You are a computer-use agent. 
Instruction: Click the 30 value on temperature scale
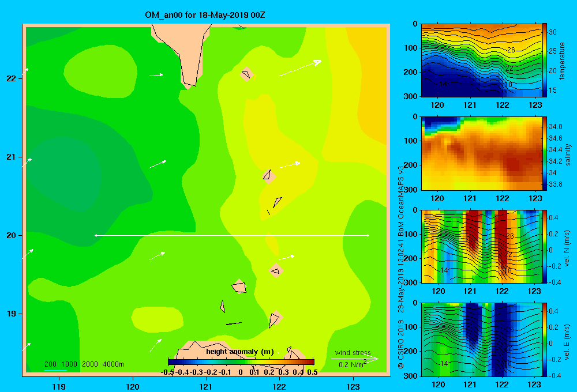pyautogui.click(x=553, y=32)
